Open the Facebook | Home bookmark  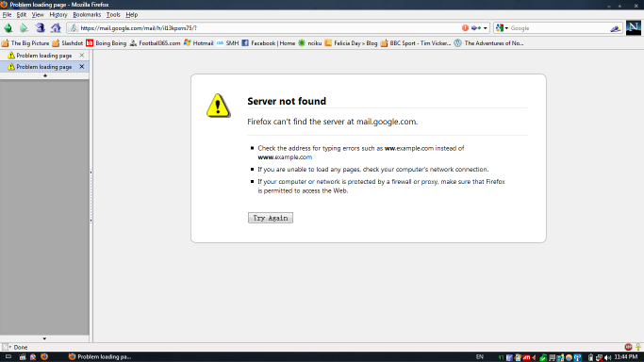coord(268,43)
